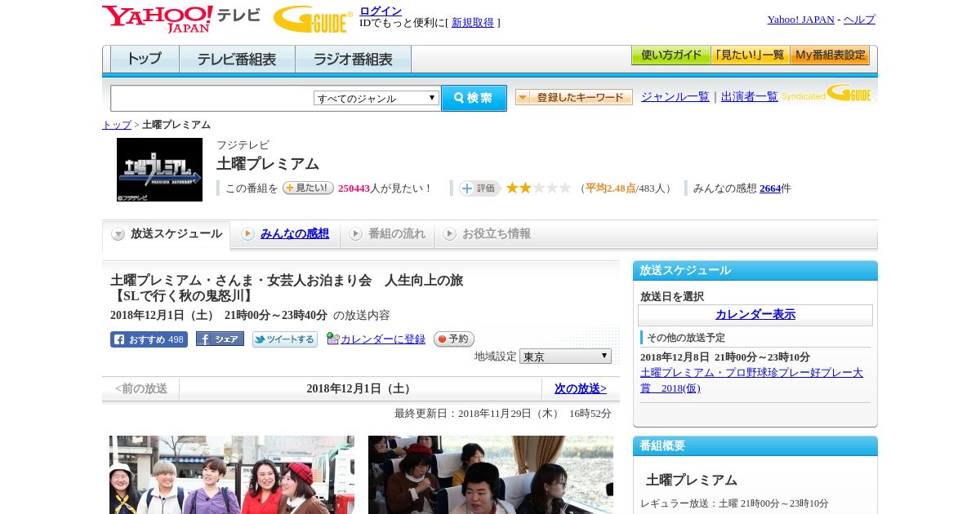Viewport: 980px width, 514px height.
Task: Click the Syndicated G-GUIDE logo beside search
Action: click(826, 93)
